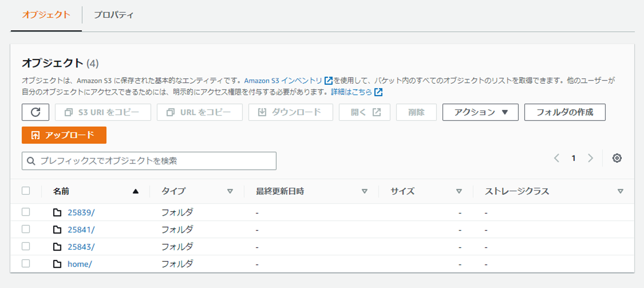Click the folder icon beside 25841/
Image resolution: width=644 pixels, height=288 pixels.
(x=57, y=229)
